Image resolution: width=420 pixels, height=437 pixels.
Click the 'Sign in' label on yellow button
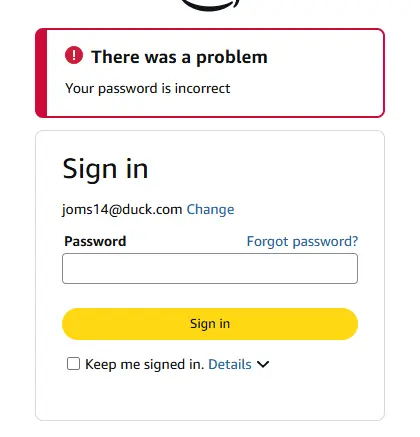tap(210, 324)
